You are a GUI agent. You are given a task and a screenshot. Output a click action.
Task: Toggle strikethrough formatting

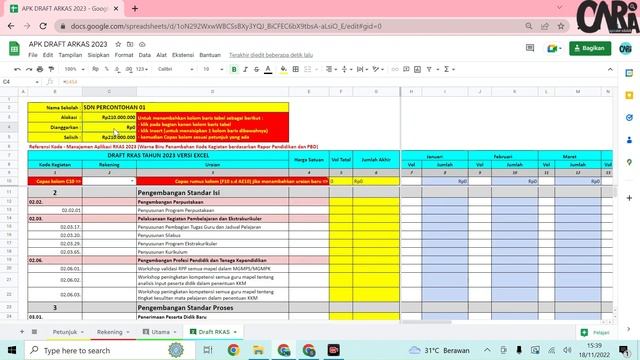click(256, 69)
